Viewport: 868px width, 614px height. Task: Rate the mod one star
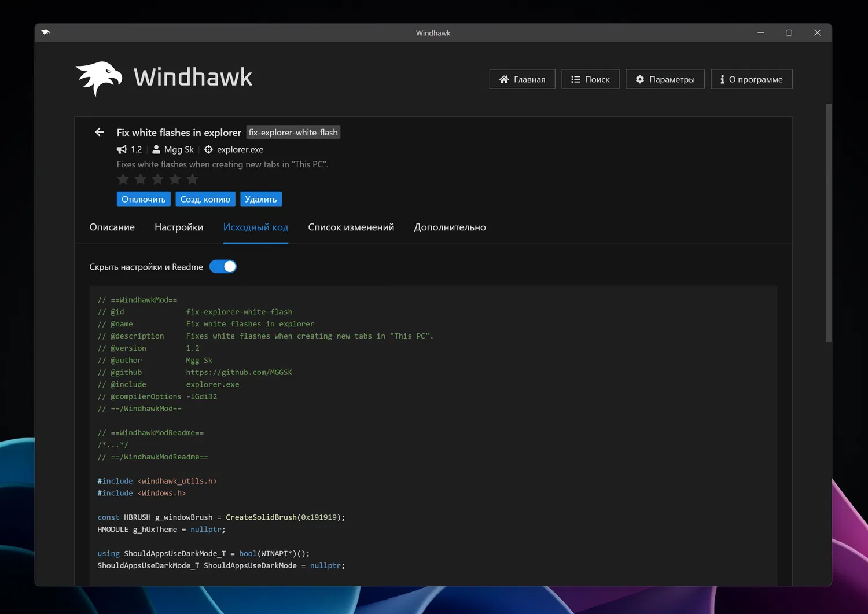[x=123, y=179]
